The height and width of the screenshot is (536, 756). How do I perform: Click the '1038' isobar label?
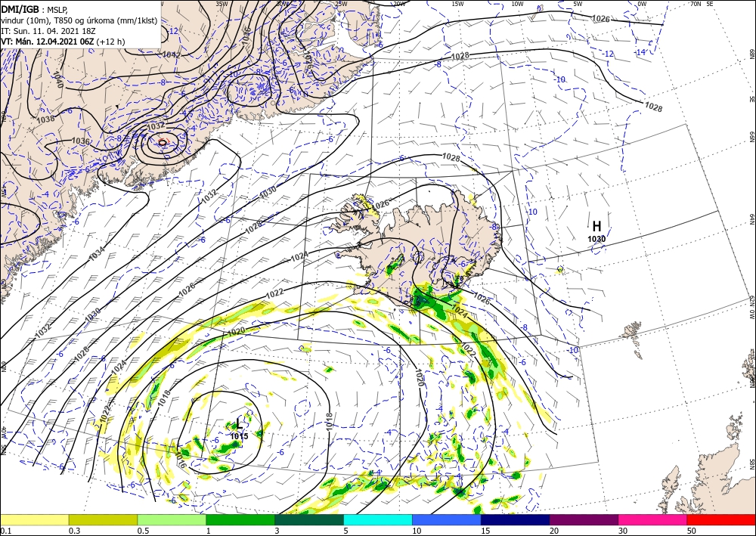point(46,119)
